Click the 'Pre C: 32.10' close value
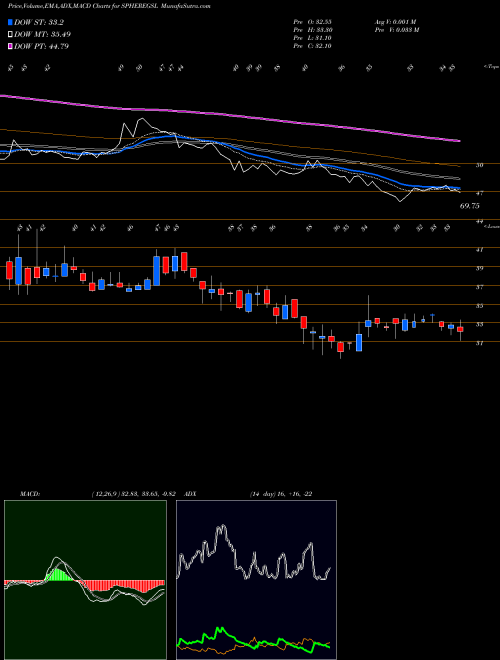The width and height of the screenshot is (500, 660). (313, 46)
